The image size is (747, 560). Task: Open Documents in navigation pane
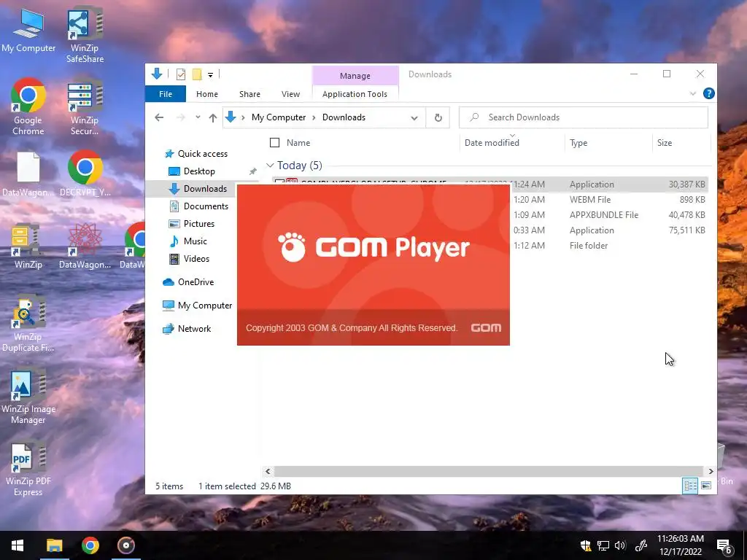coord(199,206)
